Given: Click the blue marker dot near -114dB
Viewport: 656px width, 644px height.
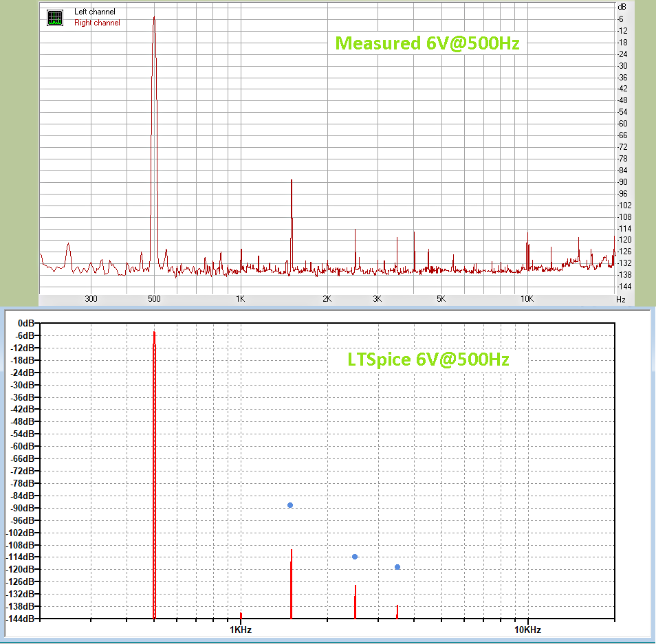Looking at the screenshot, I should [355, 557].
